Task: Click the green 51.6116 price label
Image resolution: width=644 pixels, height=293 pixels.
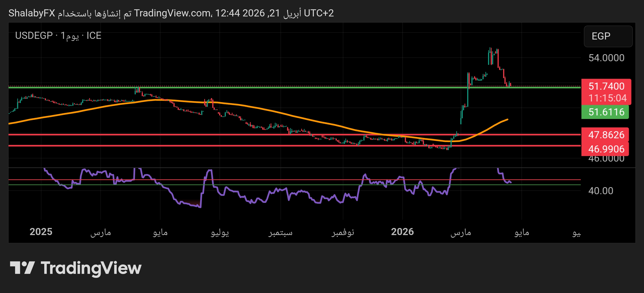Action: click(x=606, y=112)
